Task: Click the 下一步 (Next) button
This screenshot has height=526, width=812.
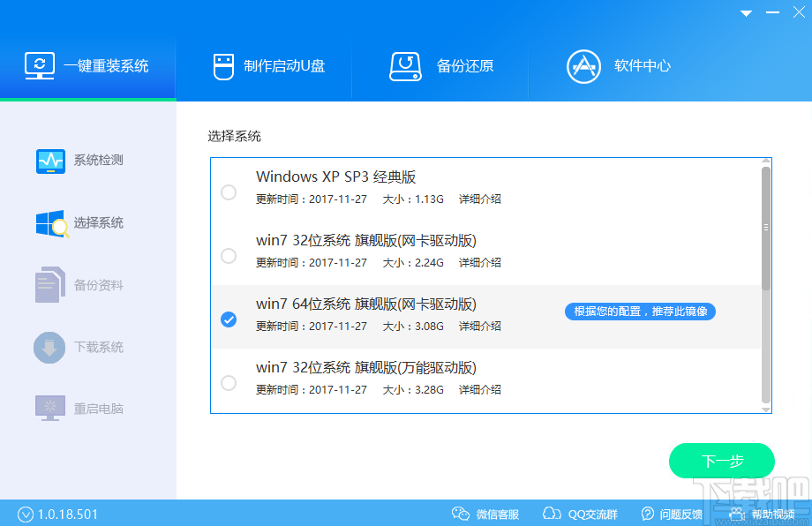Action: [721, 461]
